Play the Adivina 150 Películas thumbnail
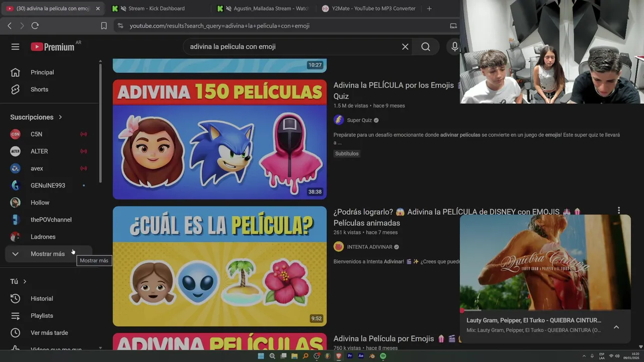This screenshot has height=362, width=644. tap(219, 139)
